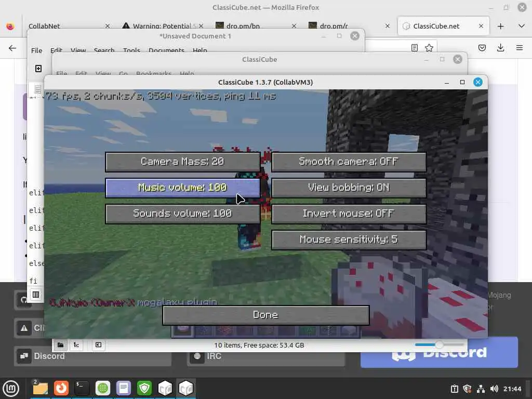Toggle Invert mouse OFF setting
The width and height of the screenshot is (532, 399).
[349, 214]
